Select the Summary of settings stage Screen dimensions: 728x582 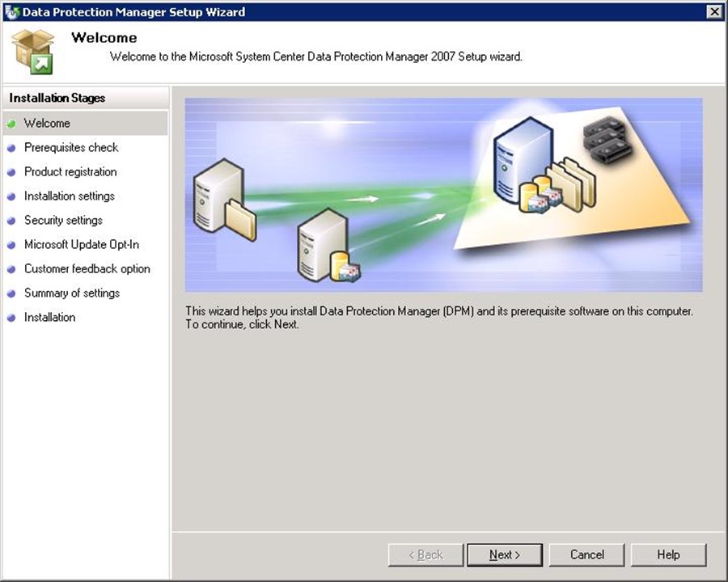click(x=71, y=293)
